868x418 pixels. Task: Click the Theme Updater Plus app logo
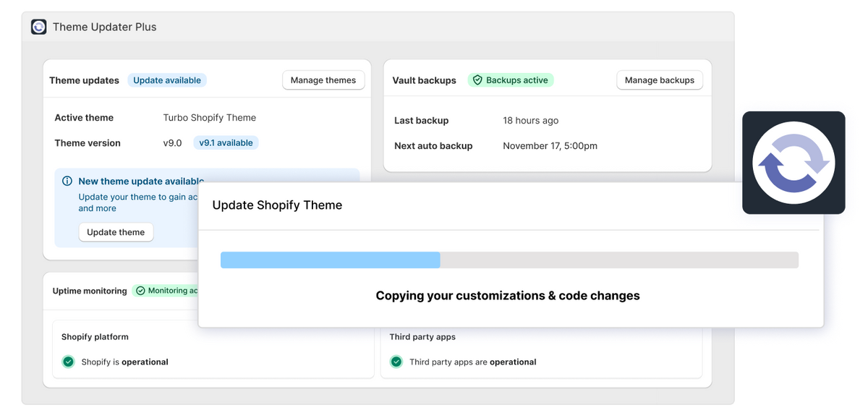point(38,27)
